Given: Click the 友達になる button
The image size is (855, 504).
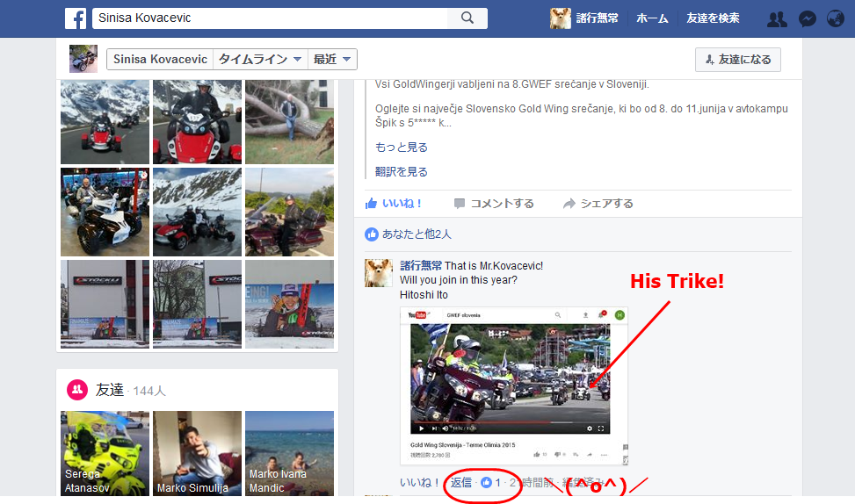Looking at the screenshot, I should pos(737,60).
